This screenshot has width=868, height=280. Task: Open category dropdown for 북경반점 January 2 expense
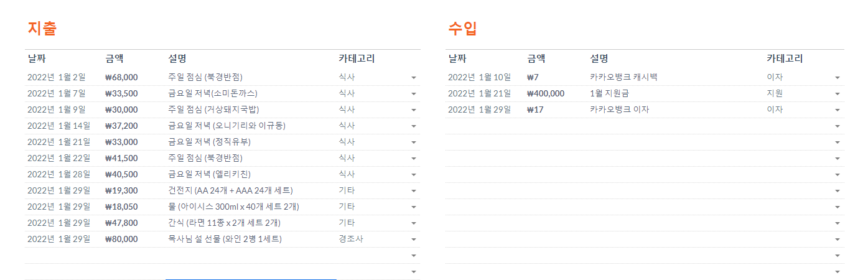point(414,78)
